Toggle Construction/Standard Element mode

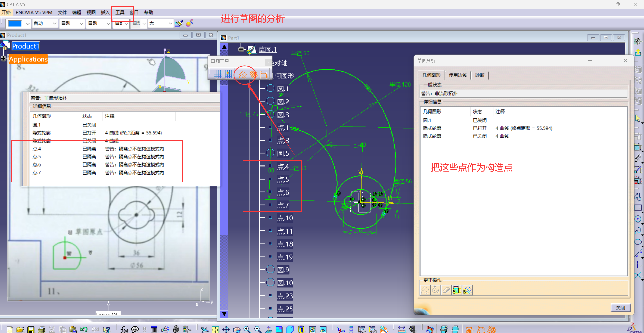pos(243,75)
